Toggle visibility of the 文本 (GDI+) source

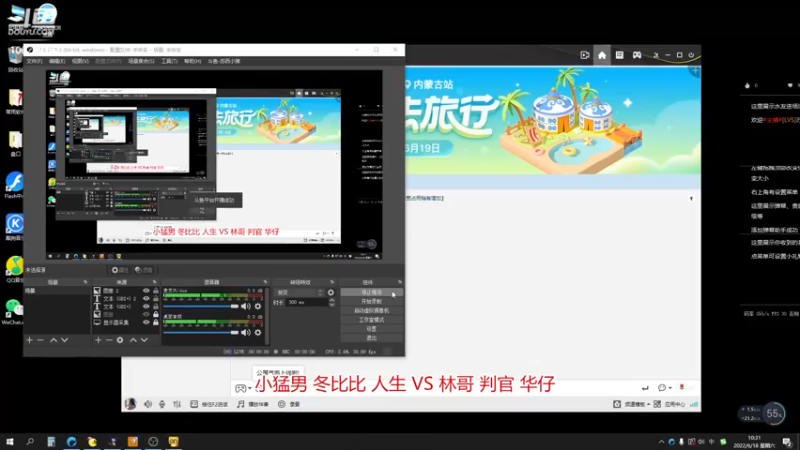point(146,307)
